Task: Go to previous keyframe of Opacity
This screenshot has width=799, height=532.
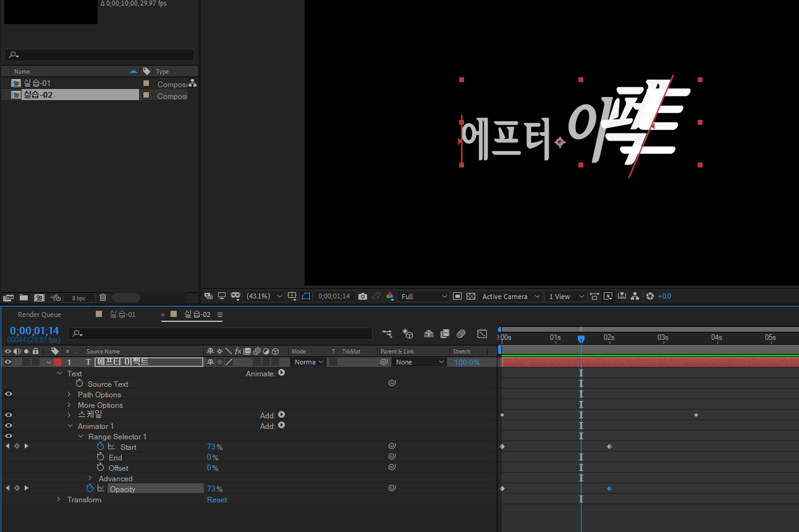Action: pyautogui.click(x=7, y=488)
